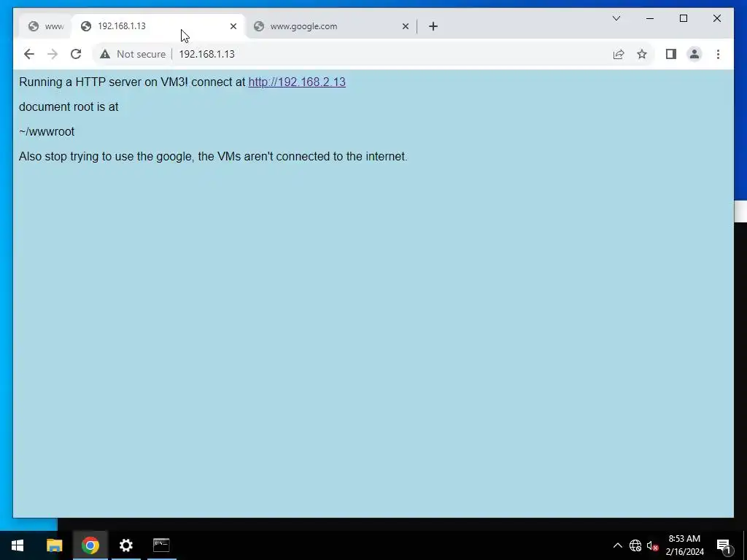
Task: Maximize the Chrome window
Action: [x=683, y=18]
